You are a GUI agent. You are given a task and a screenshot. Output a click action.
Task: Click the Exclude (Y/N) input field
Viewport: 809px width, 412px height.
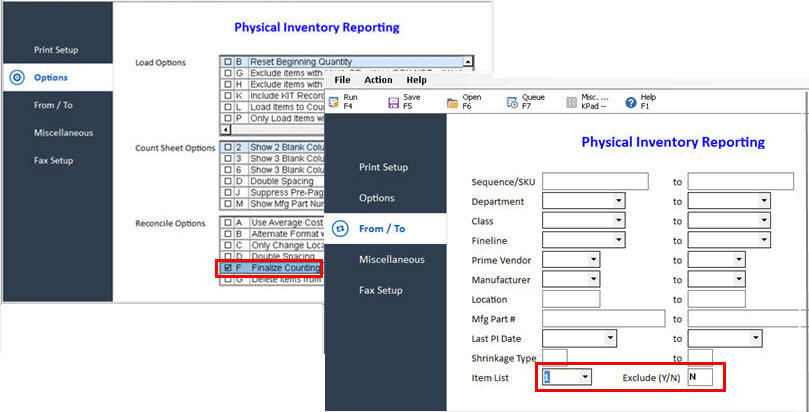699,377
